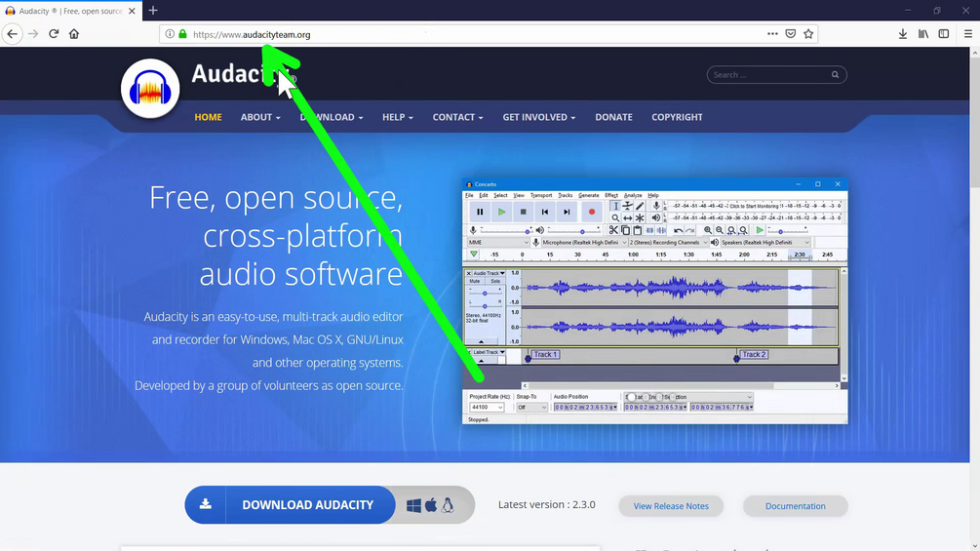Expand the CONTACT dropdown menu
Viewport: 980px width, 551px height.
point(457,117)
